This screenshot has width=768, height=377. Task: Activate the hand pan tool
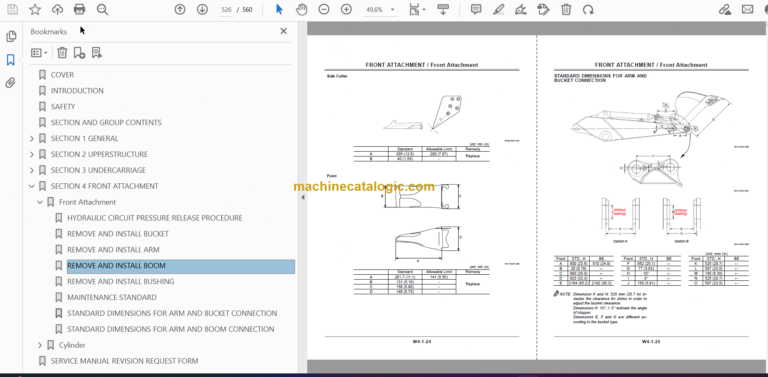point(302,9)
